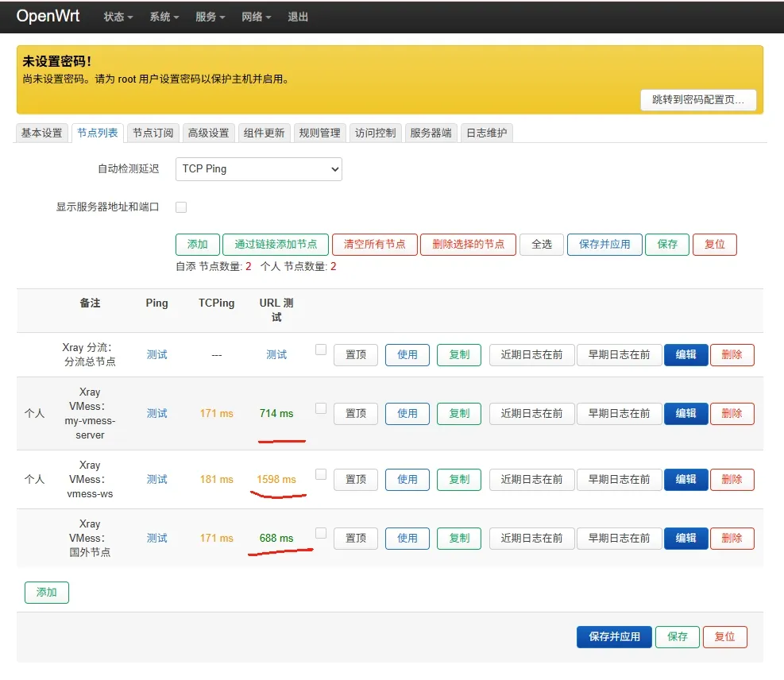Toggle 显示服务器地址和端口 checkbox
784x680 pixels.
point(181,207)
